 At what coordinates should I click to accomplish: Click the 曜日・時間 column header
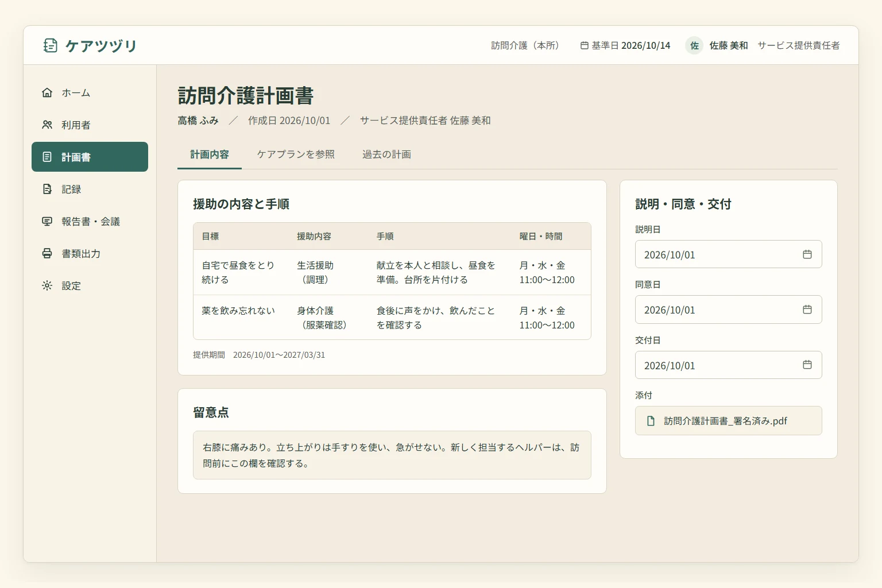[x=541, y=236]
